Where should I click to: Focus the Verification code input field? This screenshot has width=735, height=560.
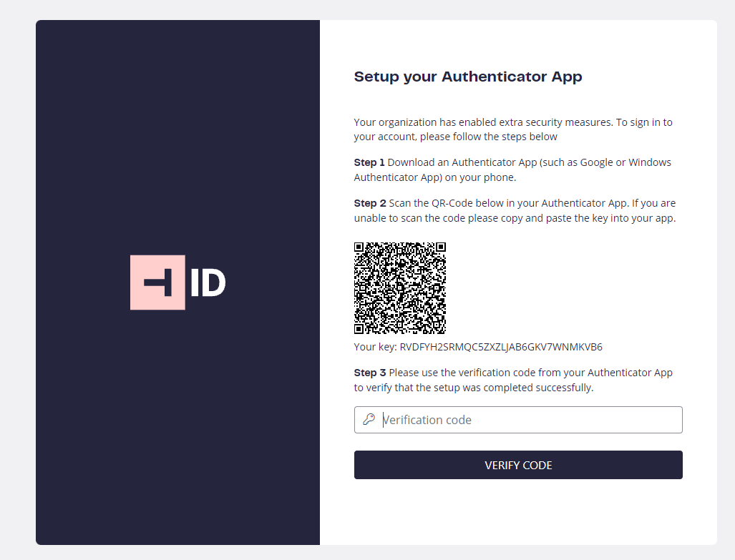click(518, 420)
